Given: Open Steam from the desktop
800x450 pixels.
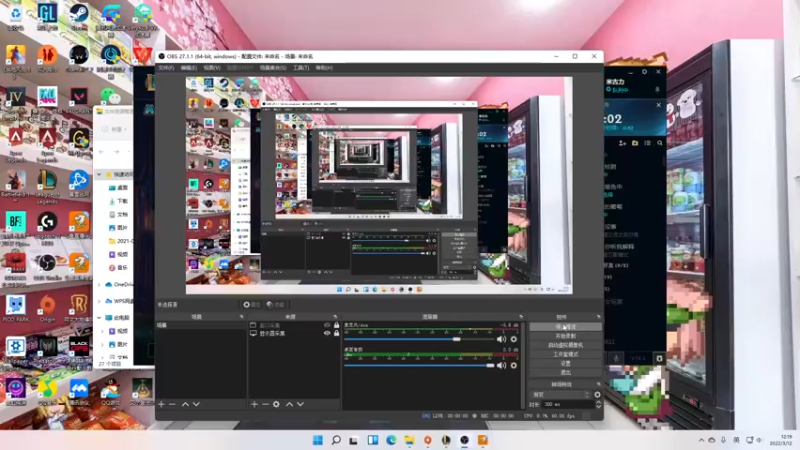Looking at the screenshot, I should pyautogui.click(x=79, y=16).
